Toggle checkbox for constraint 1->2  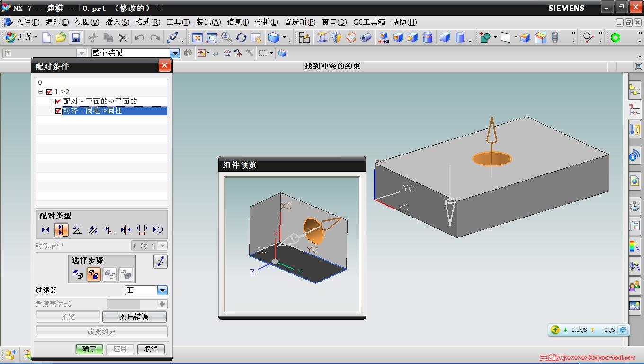click(49, 91)
